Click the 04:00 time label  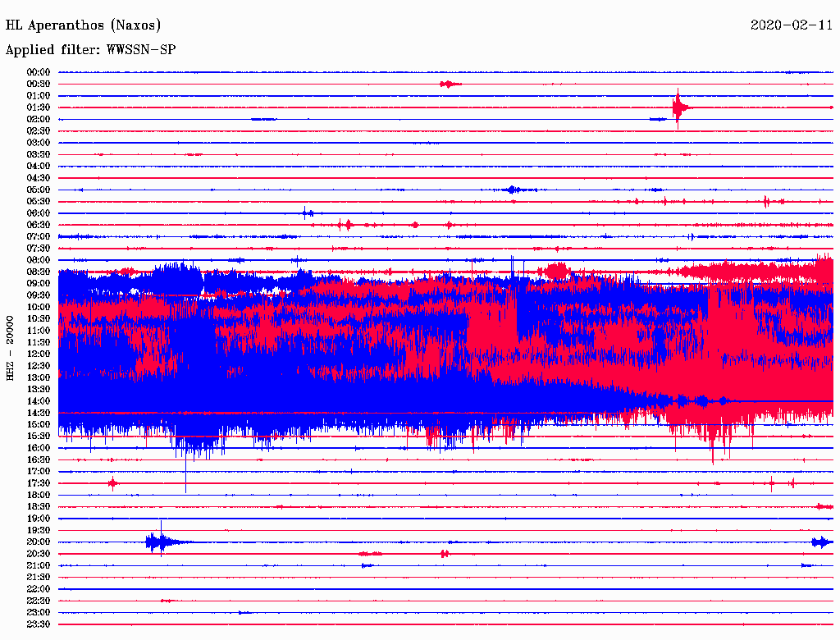[x=39, y=167]
